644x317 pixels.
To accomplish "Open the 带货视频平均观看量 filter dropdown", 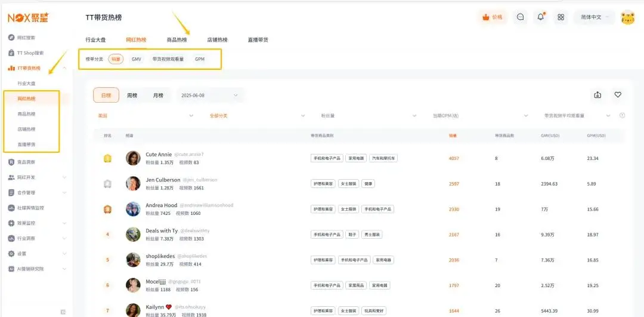I will (577, 116).
